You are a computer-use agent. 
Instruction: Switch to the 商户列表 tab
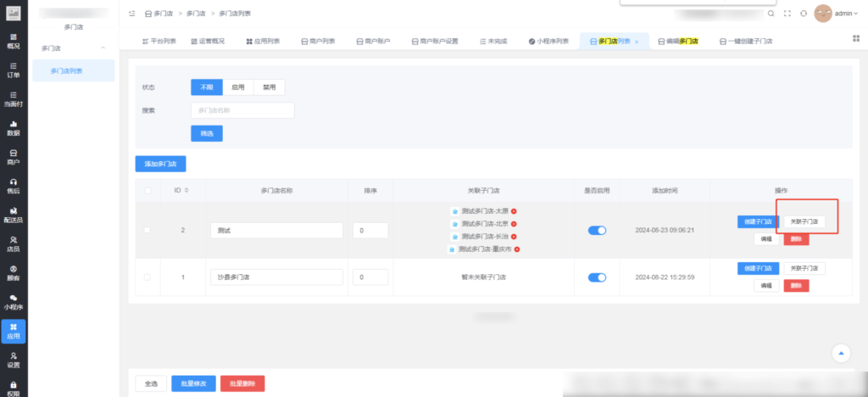pyautogui.click(x=319, y=42)
